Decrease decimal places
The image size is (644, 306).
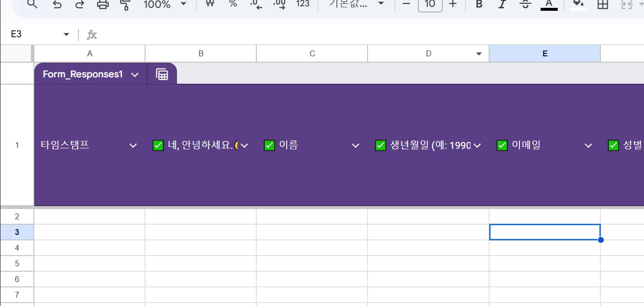(256, 4)
